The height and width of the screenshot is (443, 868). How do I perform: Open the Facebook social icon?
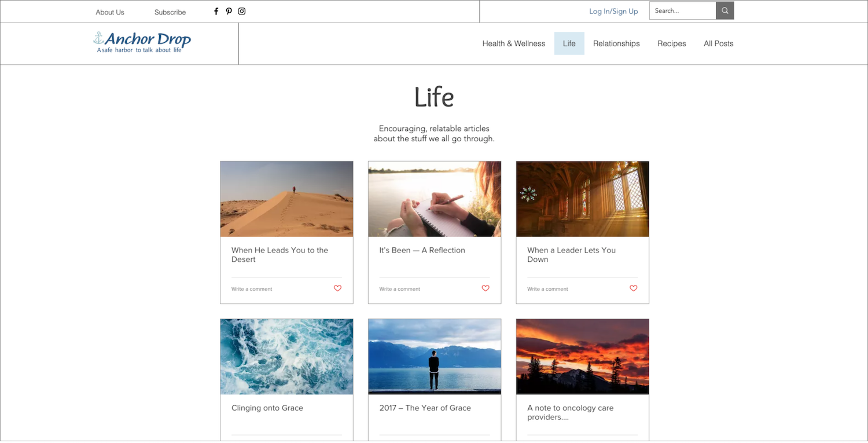(216, 11)
